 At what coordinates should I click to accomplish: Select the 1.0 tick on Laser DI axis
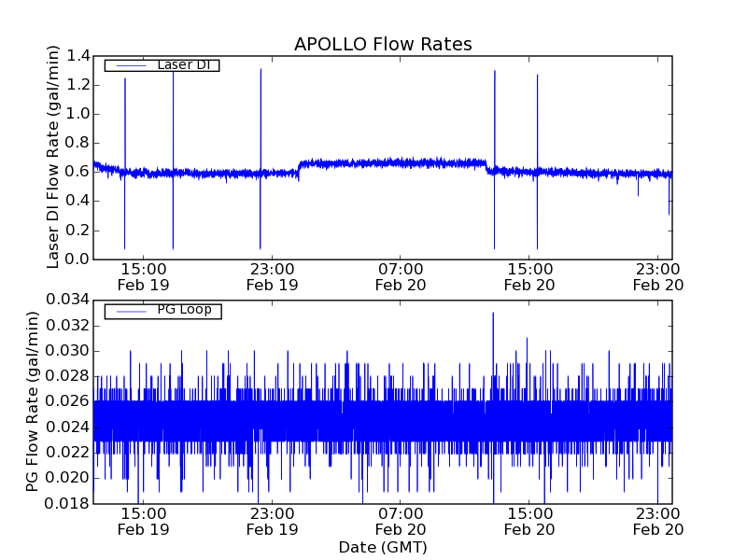tap(78, 114)
